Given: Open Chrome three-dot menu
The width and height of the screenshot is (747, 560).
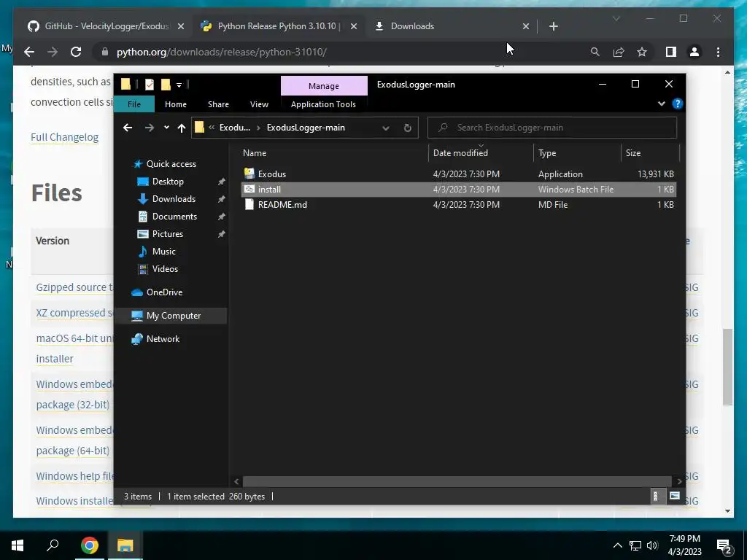Looking at the screenshot, I should point(718,52).
